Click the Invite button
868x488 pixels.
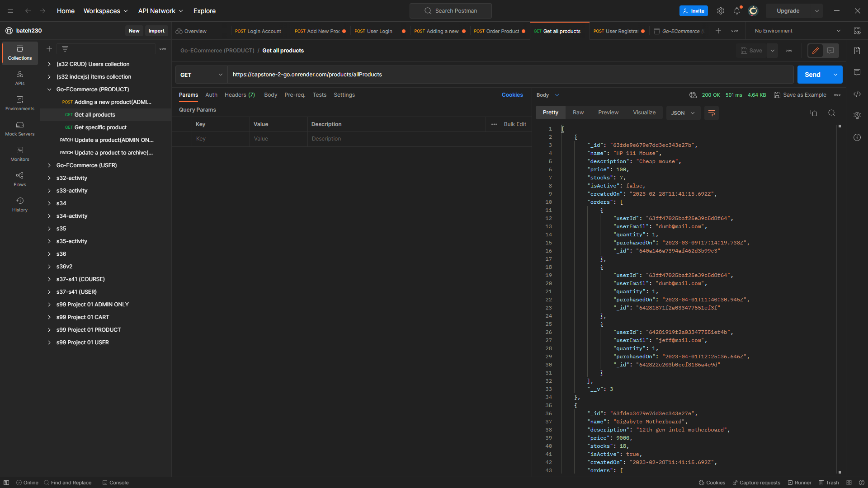click(693, 11)
